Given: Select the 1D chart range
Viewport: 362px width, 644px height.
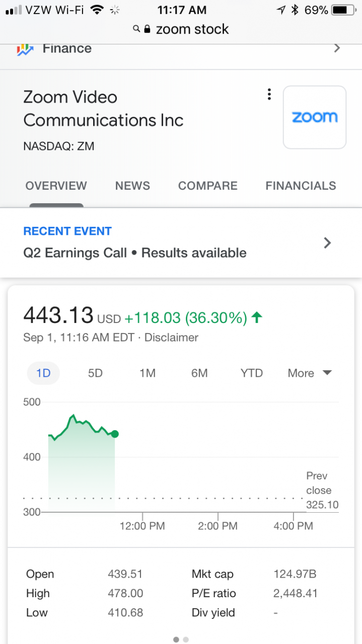Looking at the screenshot, I should pos(43,373).
